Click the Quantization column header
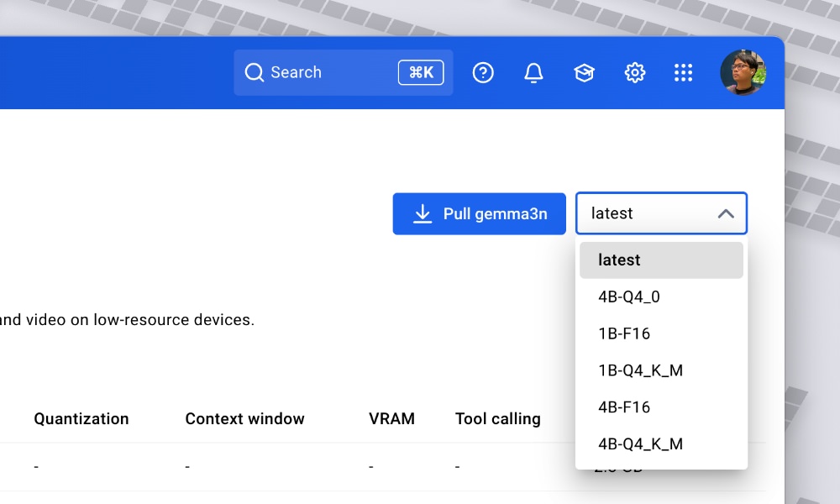The width and height of the screenshot is (840, 504). pos(81,418)
